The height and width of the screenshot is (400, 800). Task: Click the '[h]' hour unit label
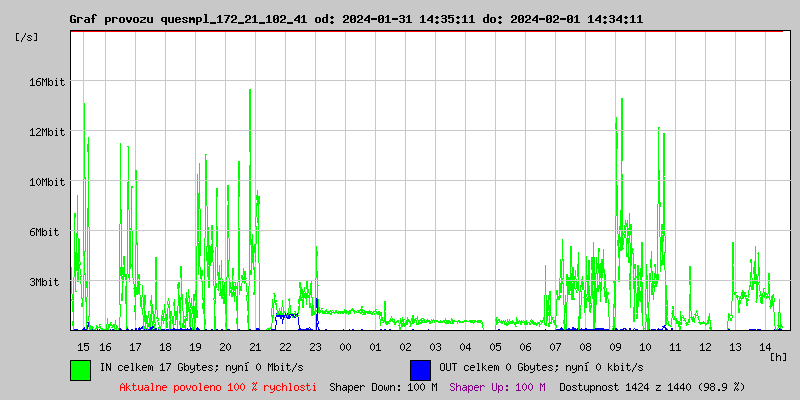[x=779, y=356]
